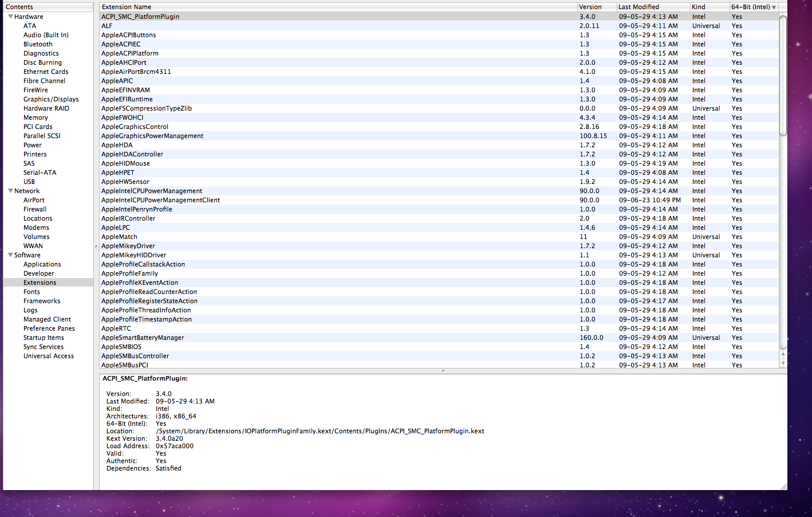812x517 pixels.
Task: Select Developer under Software
Action: pyautogui.click(x=39, y=273)
